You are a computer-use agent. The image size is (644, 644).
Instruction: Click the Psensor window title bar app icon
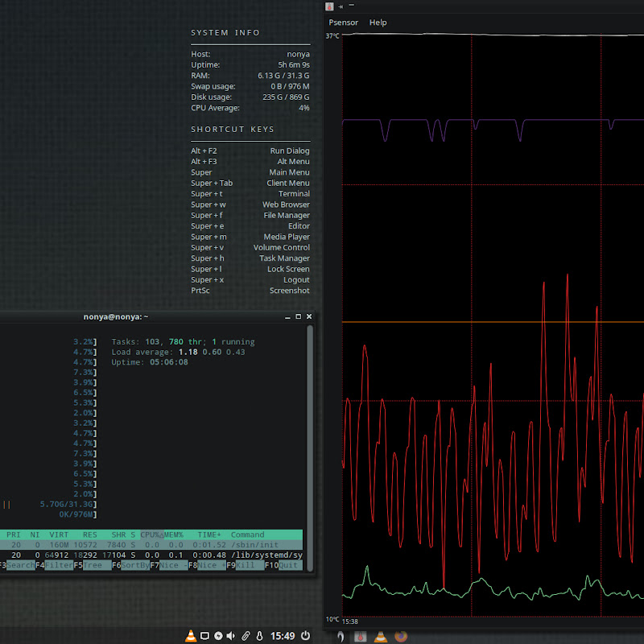pos(329,6)
